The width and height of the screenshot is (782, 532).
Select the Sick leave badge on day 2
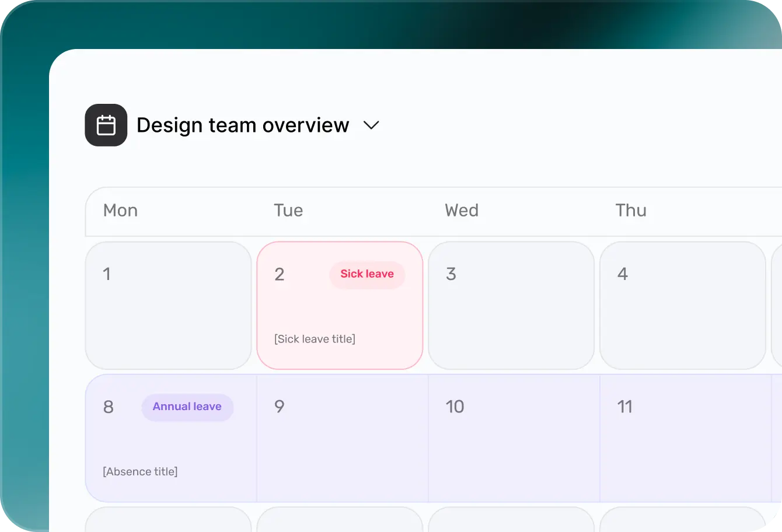367,274
